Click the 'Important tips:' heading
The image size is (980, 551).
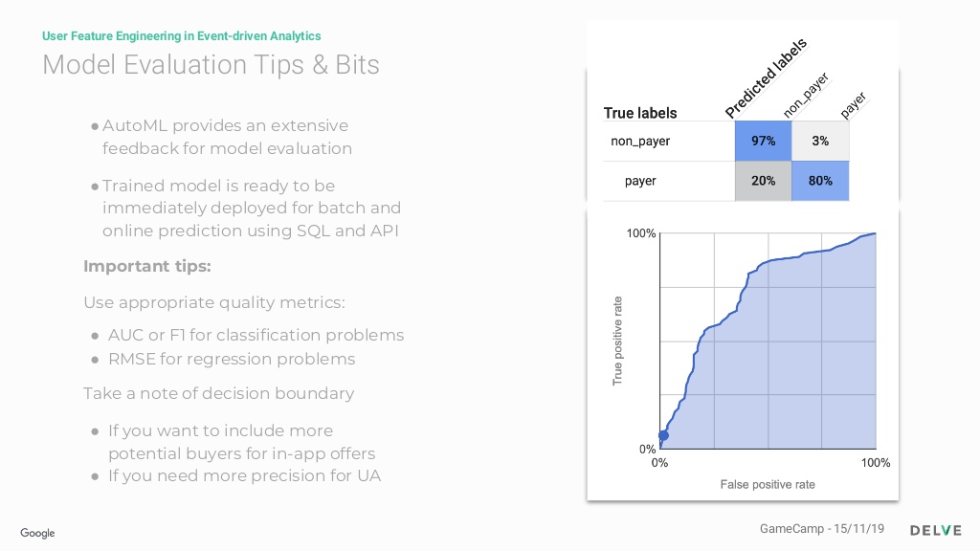(146, 266)
